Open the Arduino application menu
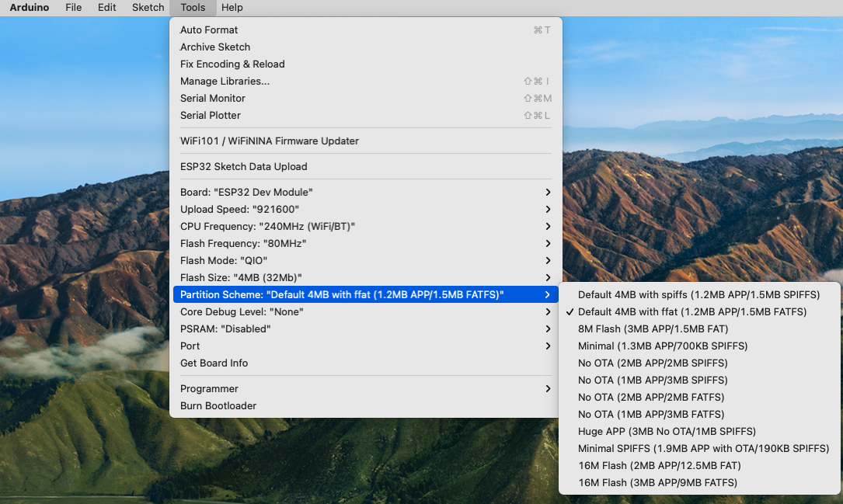This screenshot has height=504, width=843. 30,8
